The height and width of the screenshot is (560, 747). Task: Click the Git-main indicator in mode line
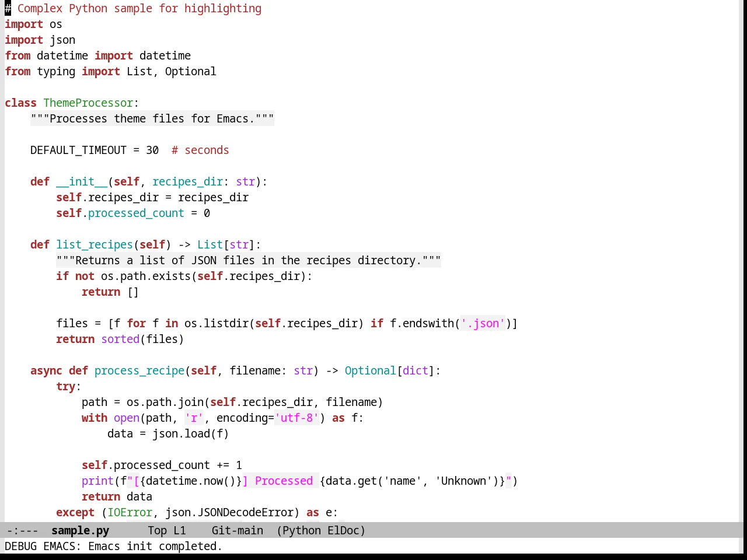[x=237, y=530]
